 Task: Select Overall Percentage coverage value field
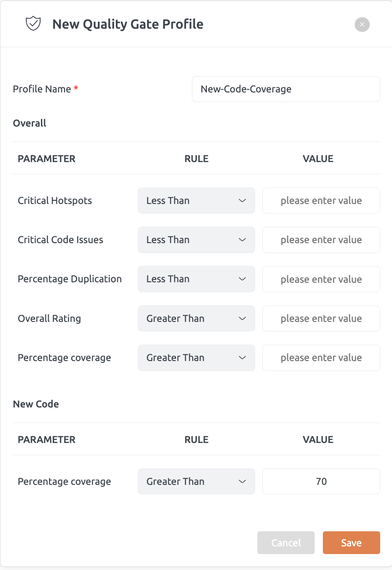[321, 358]
